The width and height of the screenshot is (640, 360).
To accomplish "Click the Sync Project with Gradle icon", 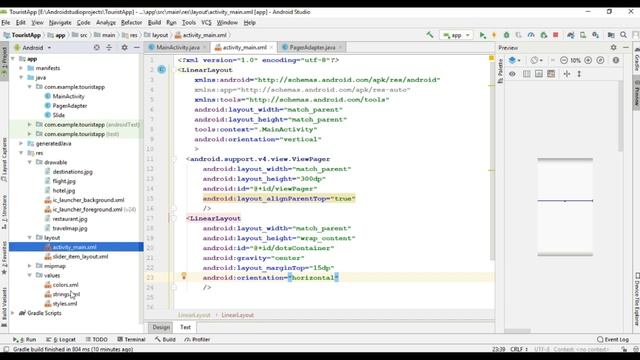I will (x=571, y=36).
